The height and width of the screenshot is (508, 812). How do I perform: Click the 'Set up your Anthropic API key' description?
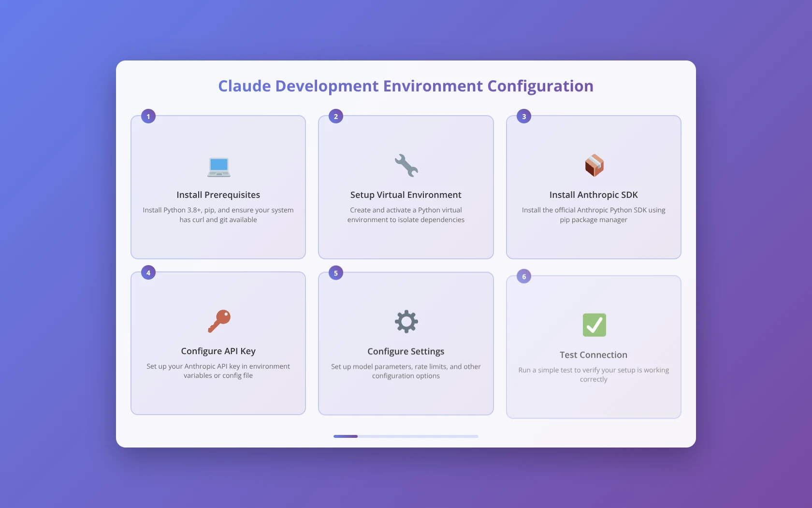point(218,371)
